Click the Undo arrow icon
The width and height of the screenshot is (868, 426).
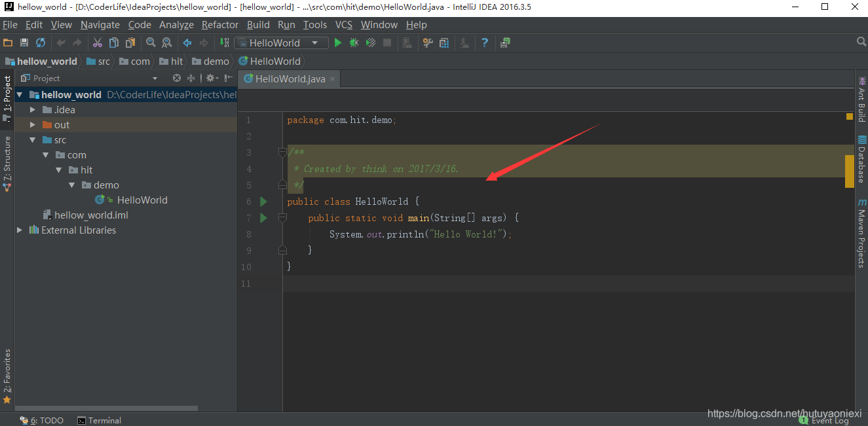tap(61, 43)
